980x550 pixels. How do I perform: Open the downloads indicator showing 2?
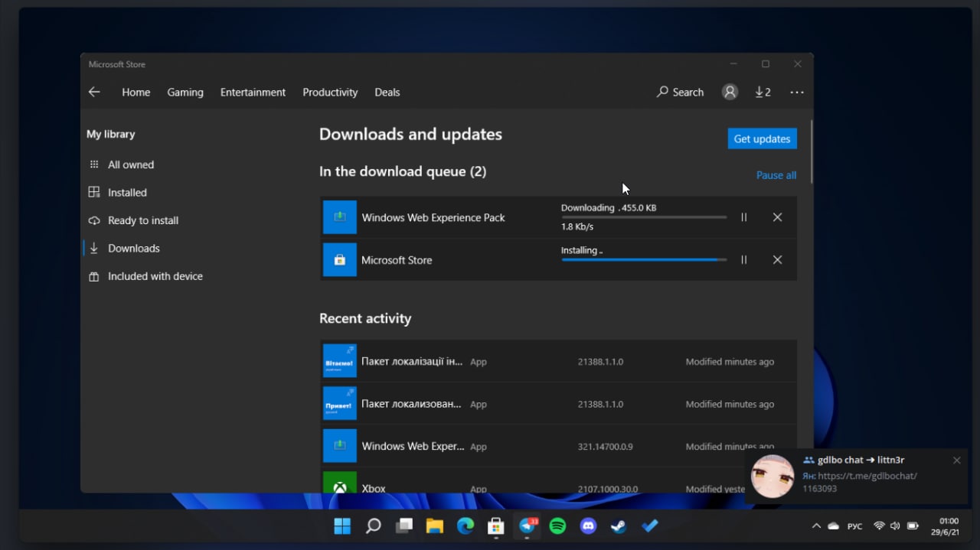(x=763, y=92)
